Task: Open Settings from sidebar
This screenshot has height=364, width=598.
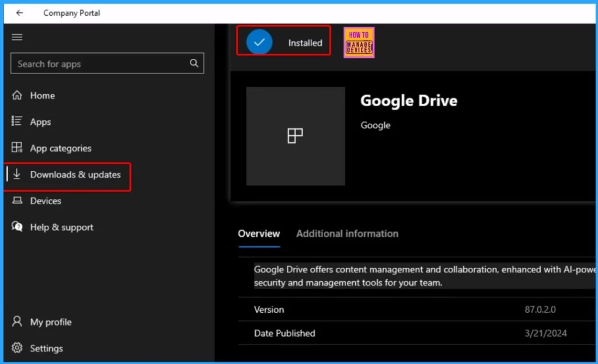Action: point(46,348)
